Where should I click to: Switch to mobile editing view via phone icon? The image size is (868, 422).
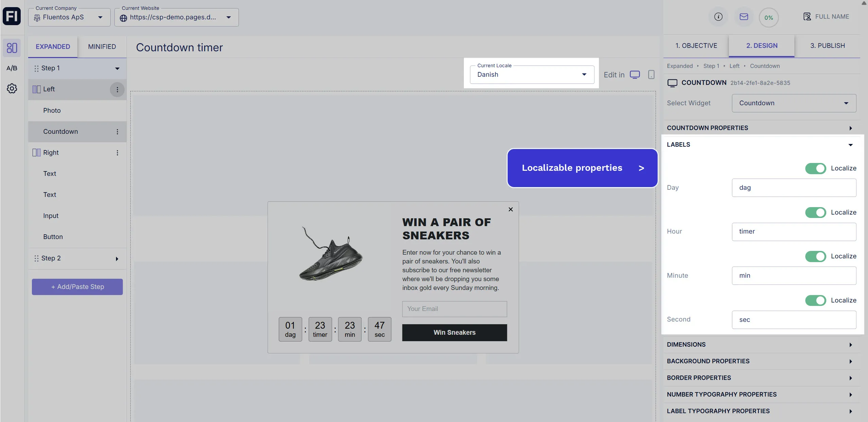650,74
